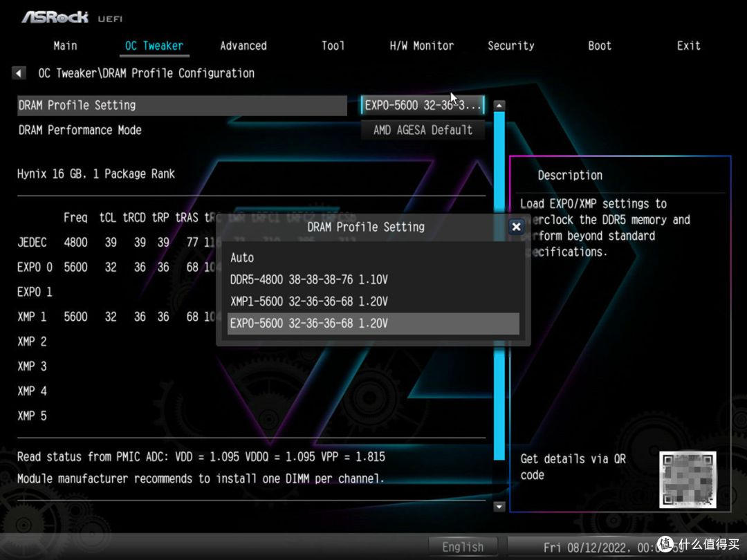Click the PMIC ADC read status line
Image resolution: width=747 pixels, height=560 pixels.
click(201, 457)
